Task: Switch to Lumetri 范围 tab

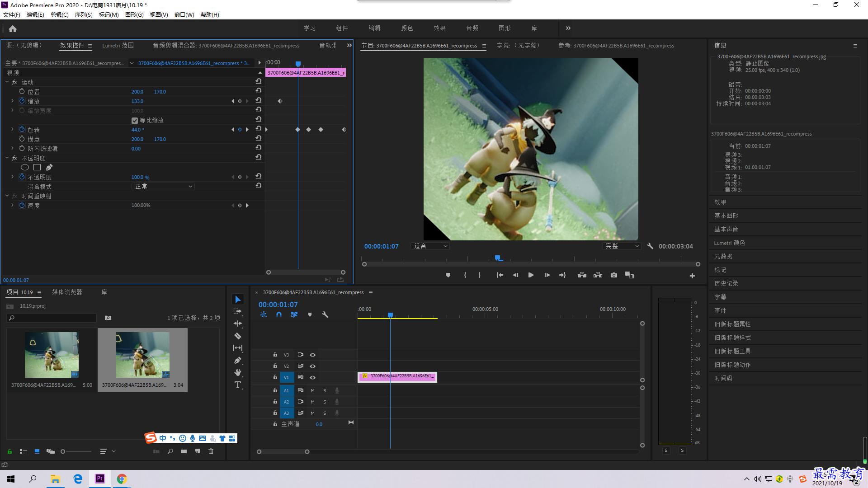Action: pos(118,46)
